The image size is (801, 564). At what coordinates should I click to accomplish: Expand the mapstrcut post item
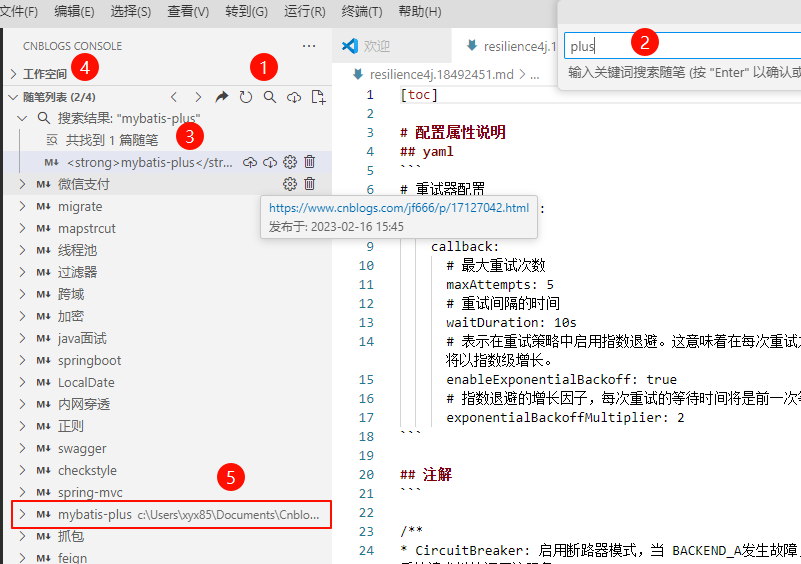click(x=22, y=228)
